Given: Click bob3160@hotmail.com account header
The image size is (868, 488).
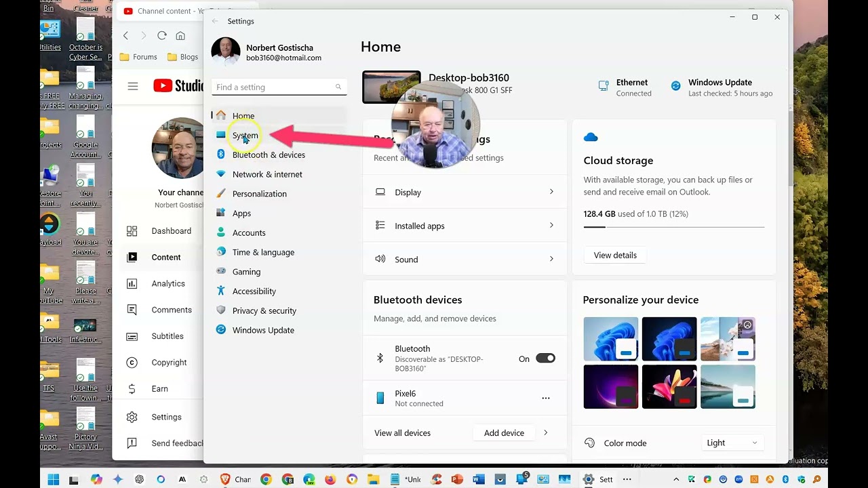Looking at the screenshot, I should click(x=283, y=58).
